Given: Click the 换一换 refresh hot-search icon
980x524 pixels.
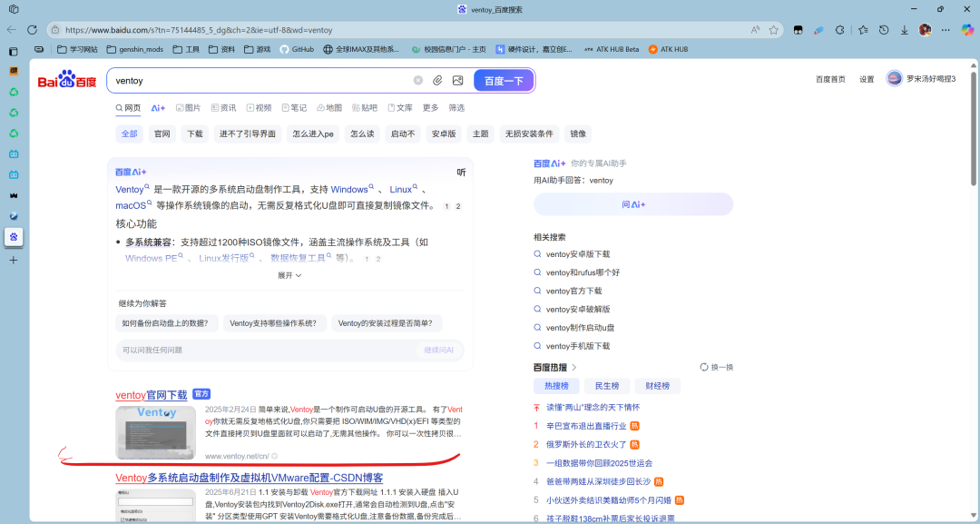Looking at the screenshot, I should tap(704, 367).
